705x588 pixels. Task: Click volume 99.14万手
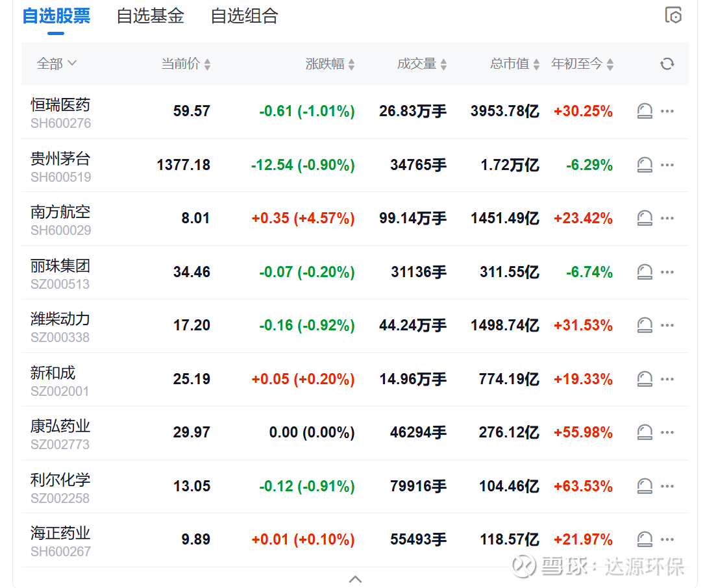tap(413, 219)
